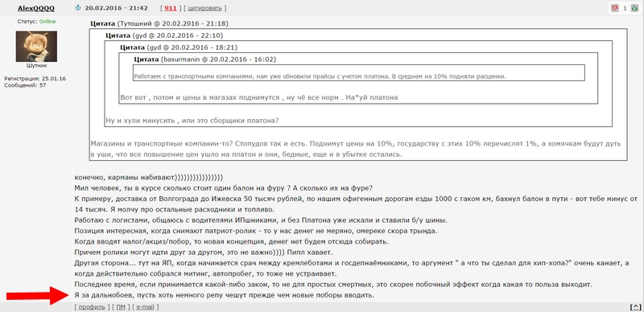Downvote the post with red icon

tap(614, 8)
